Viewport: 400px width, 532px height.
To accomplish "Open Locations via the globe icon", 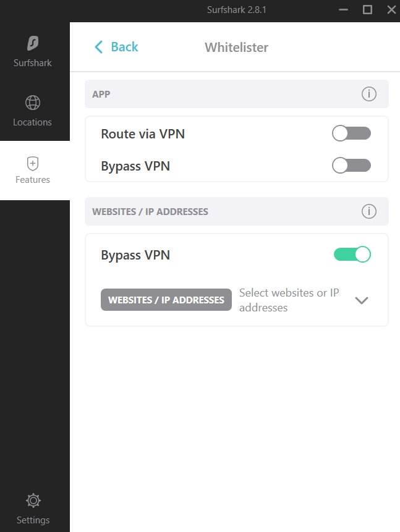I will click(33, 103).
